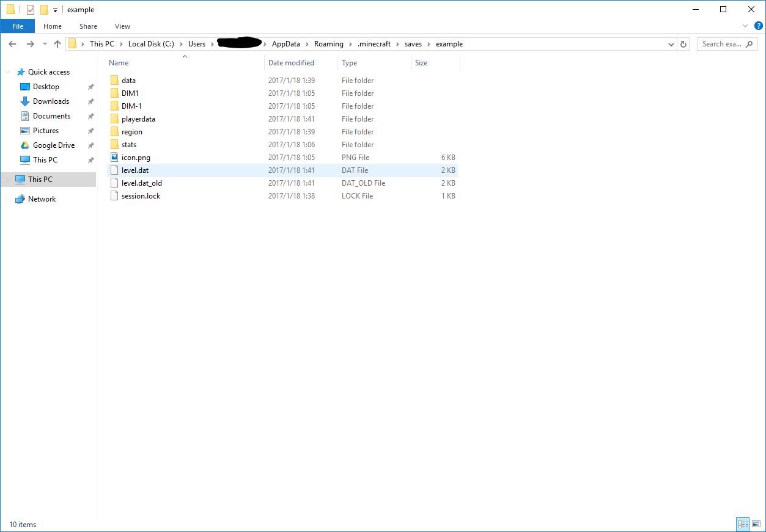Viewport: 766px width, 532px height.
Task: Select Quick access in navigation pane
Action: pos(49,72)
